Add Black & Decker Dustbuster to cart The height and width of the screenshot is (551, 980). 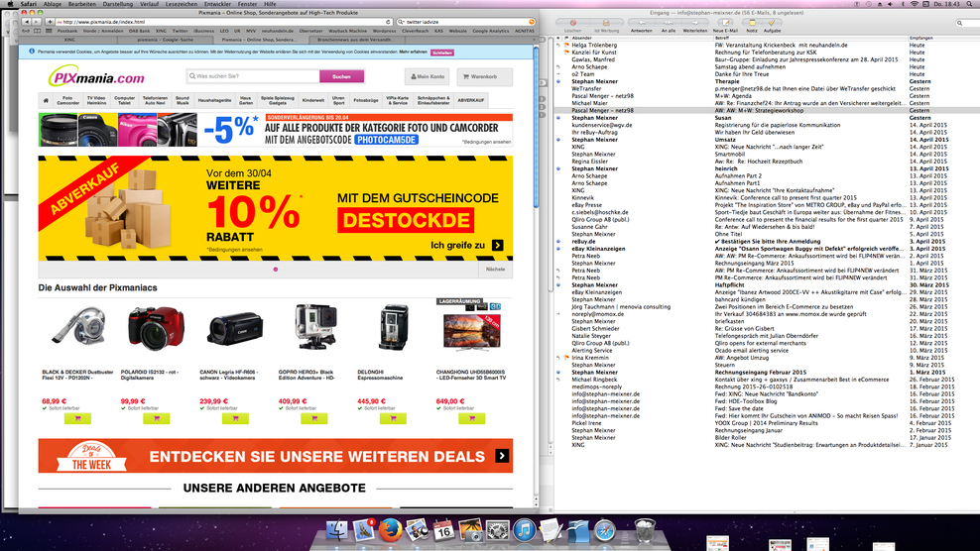(x=77, y=418)
